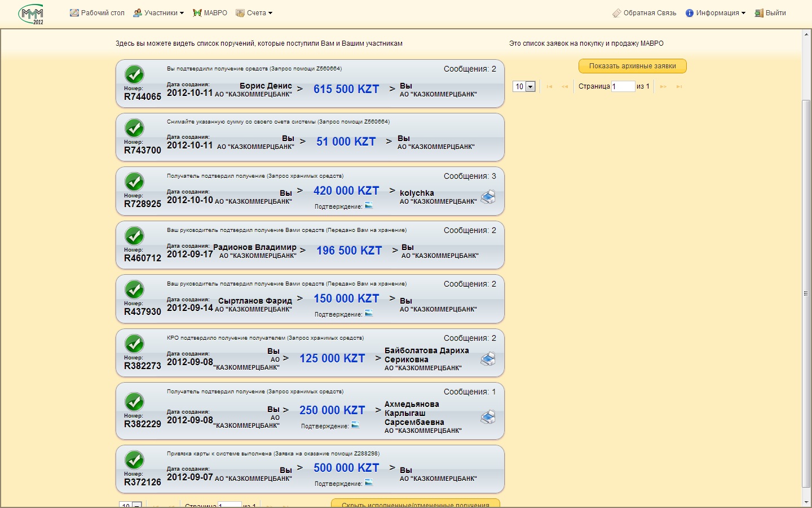Click the scrollbar down arrow
This screenshot has width=812, height=508.
pos(806,502)
